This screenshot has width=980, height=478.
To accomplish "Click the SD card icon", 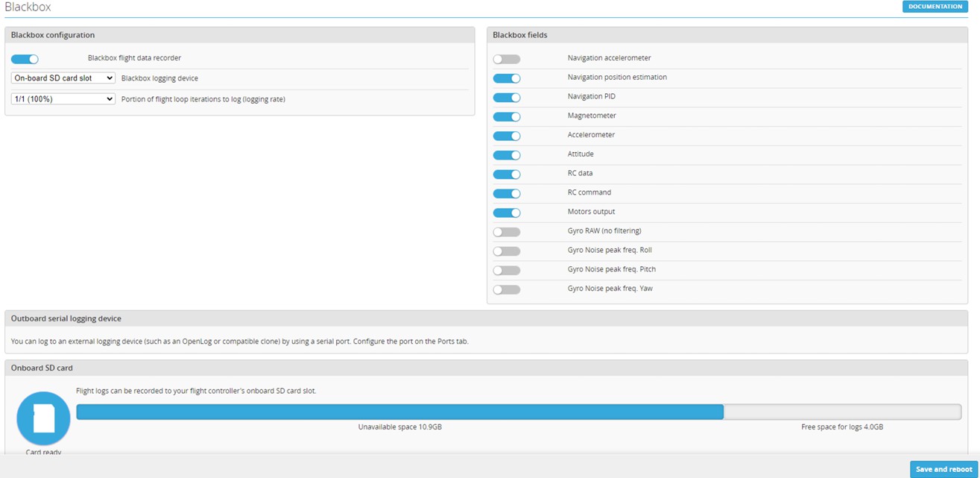I will click(43, 418).
